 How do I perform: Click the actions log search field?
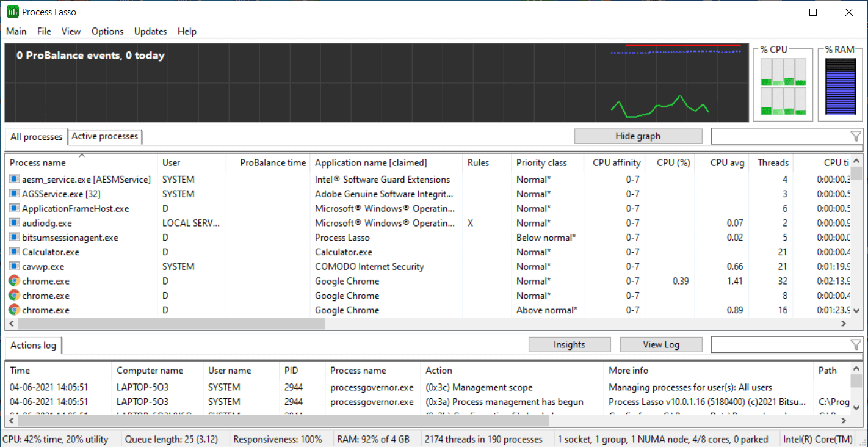(x=780, y=345)
